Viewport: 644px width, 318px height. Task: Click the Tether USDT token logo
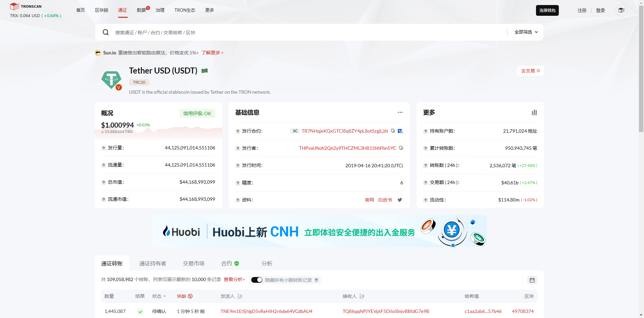tap(111, 80)
